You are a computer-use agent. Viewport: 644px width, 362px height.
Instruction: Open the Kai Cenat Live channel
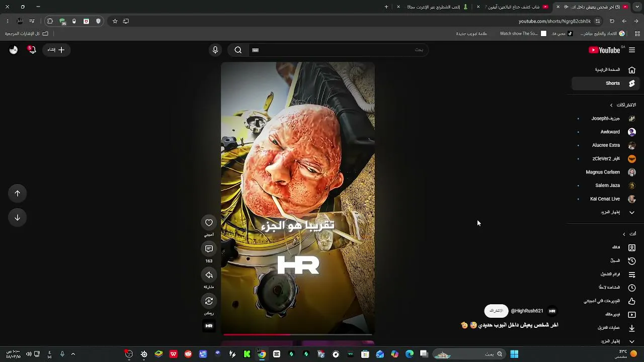pyautogui.click(x=606, y=199)
